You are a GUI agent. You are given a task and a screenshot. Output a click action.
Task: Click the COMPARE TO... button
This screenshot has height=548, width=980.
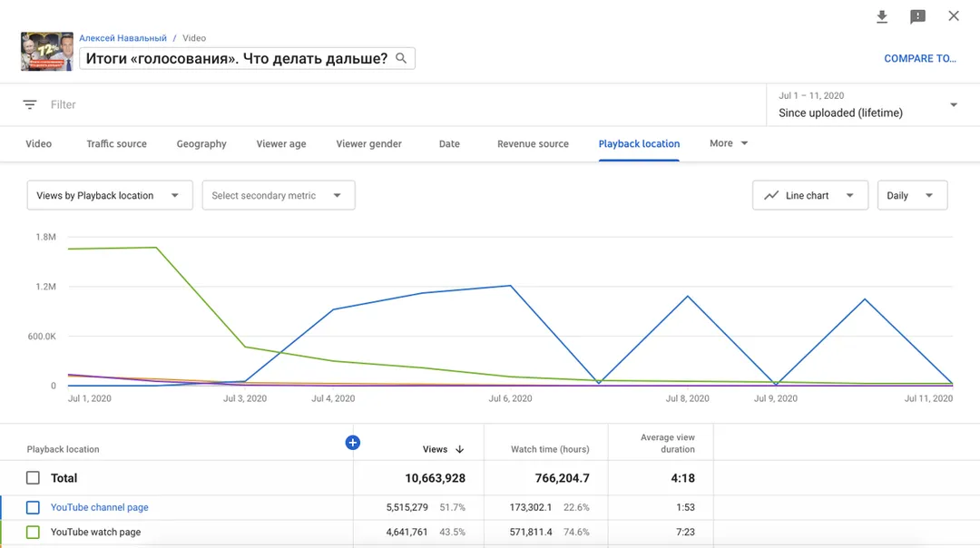(920, 59)
